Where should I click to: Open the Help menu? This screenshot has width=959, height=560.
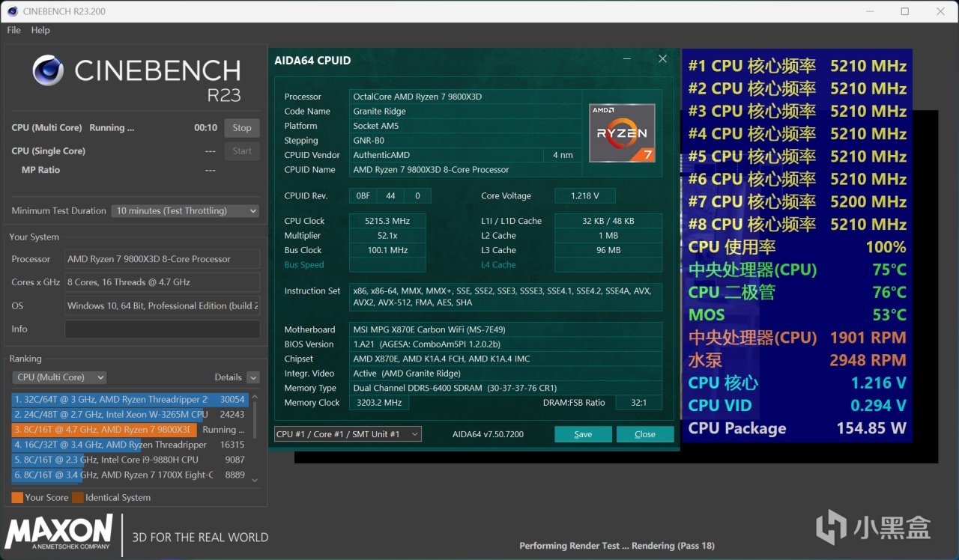click(x=40, y=30)
